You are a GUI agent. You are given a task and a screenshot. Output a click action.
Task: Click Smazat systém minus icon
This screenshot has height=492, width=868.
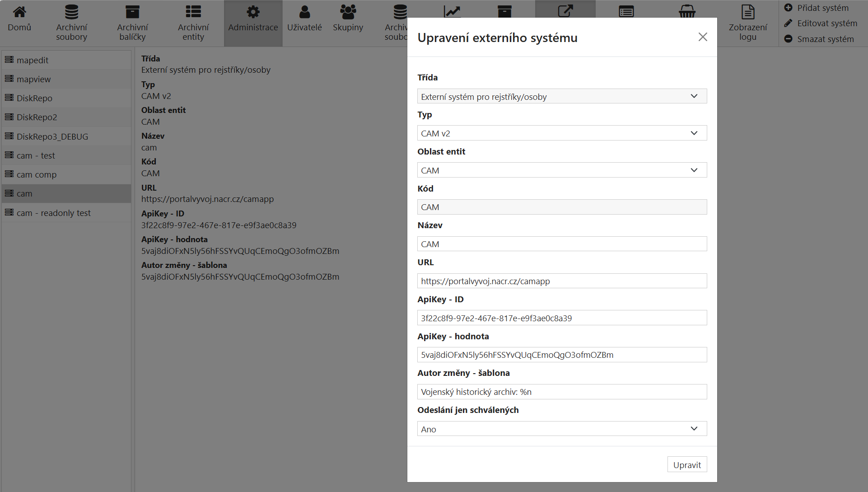(788, 39)
